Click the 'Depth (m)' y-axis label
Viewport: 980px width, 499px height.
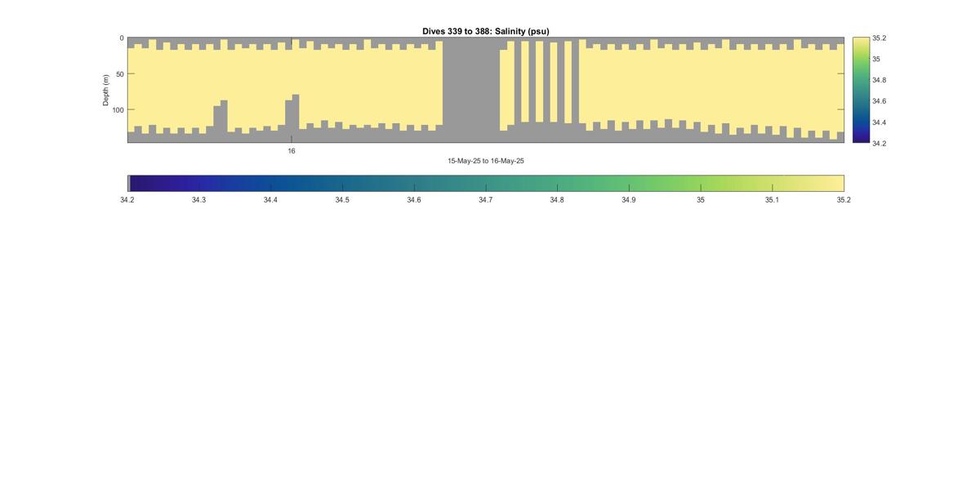pyautogui.click(x=105, y=90)
